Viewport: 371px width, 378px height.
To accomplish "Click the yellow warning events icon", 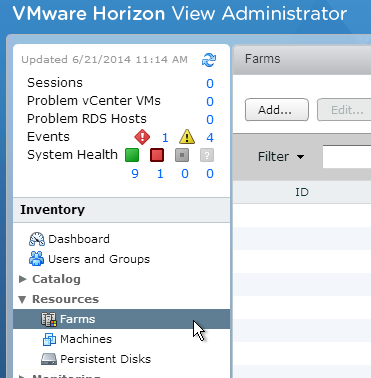I will (x=187, y=137).
